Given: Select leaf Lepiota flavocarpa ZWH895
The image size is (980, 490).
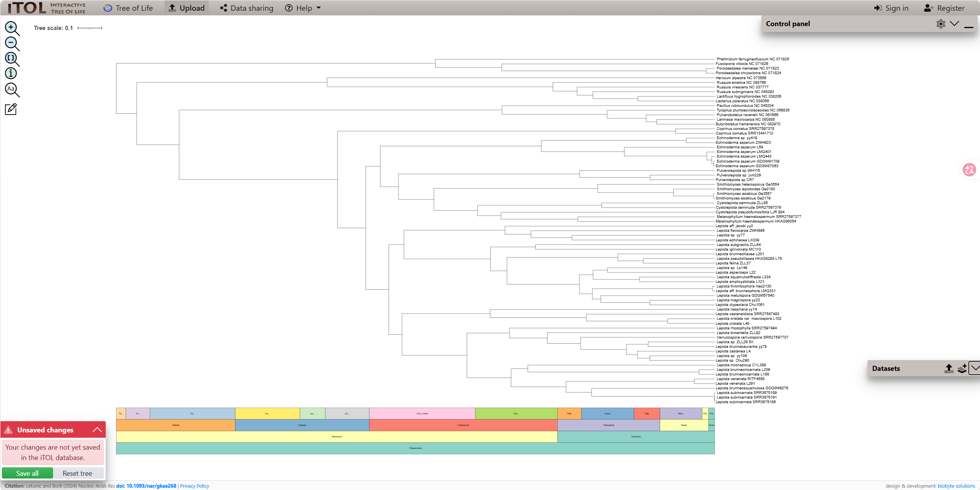Looking at the screenshot, I should coord(740,231).
